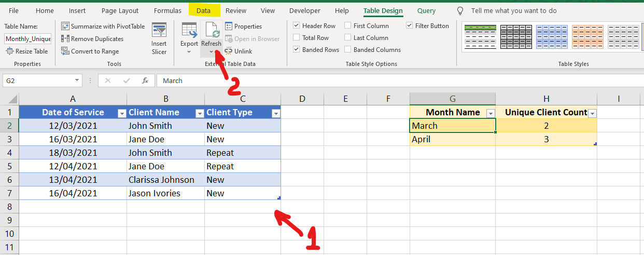
Task: Click Remove Duplicates tool
Action: click(92, 38)
